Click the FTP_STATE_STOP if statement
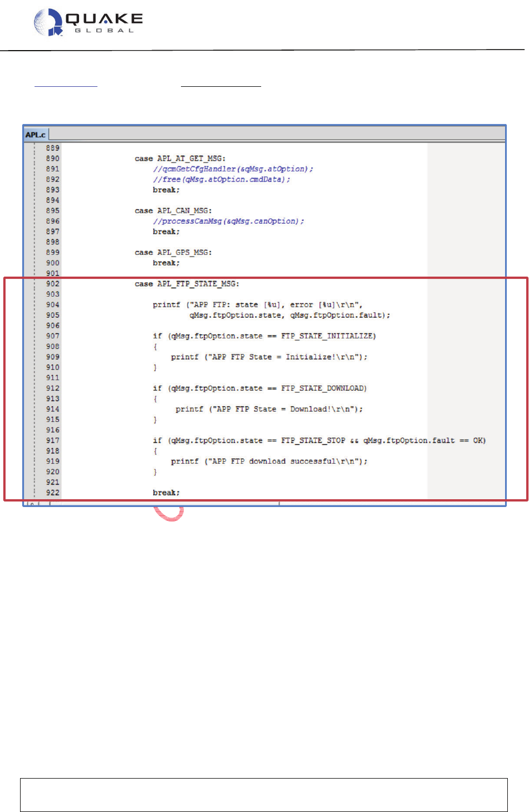The width and height of the screenshot is (529, 812). [319, 441]
